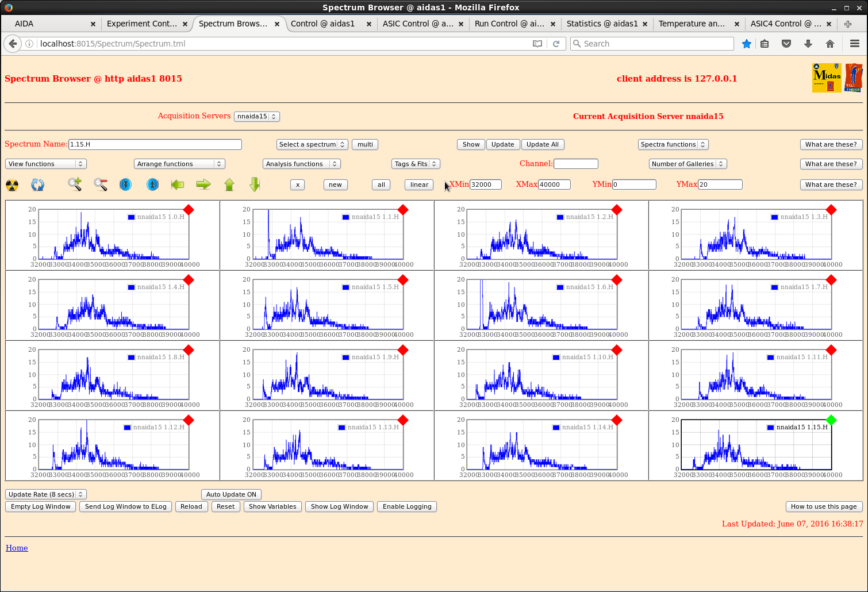Click the green up arrow icon

point(229,184)
